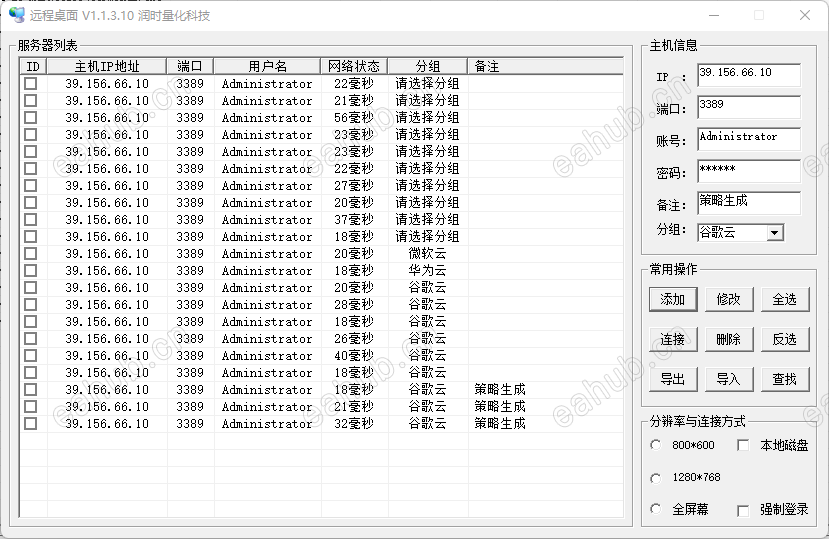This screenshot has height=539, width=829.
Task: Enable the 强制登录 checkbox
Action: pyautogui.click(x=743, y=510)
